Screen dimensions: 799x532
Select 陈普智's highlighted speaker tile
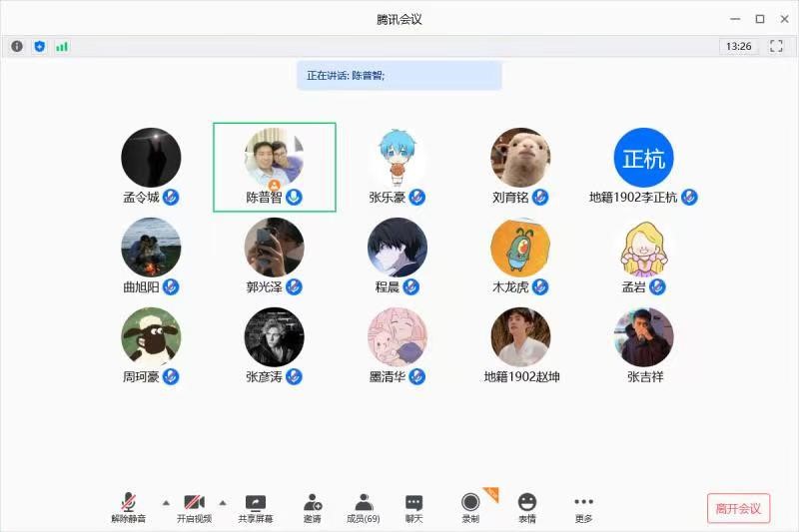point(275,167)
